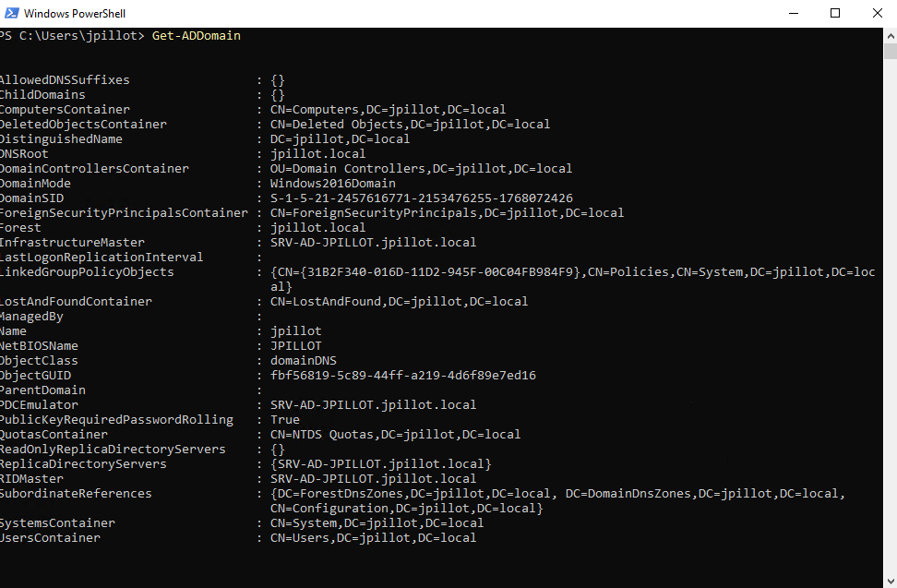Click the scrollbar up arrow
Image resolution: width=897 pixels, height=588 pixels.
tap(891, 35)
